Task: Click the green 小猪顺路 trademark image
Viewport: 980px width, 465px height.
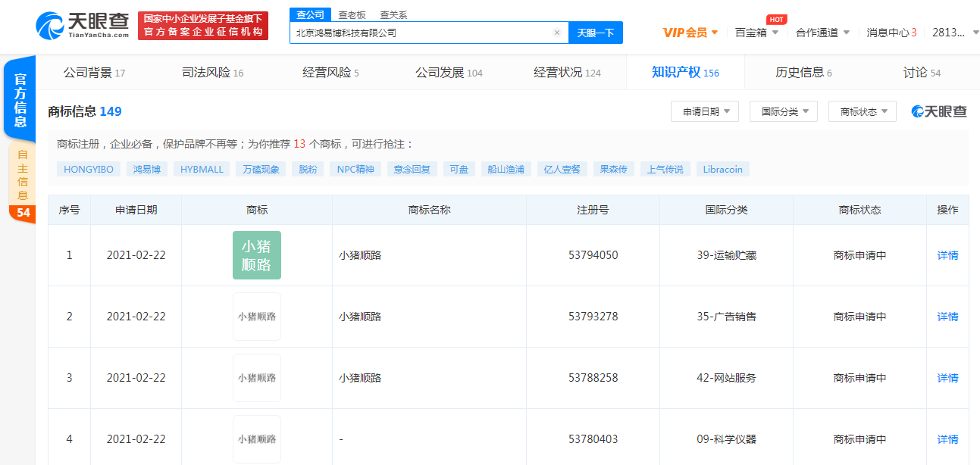Action: pyautogui.click(x=257, y=255)
